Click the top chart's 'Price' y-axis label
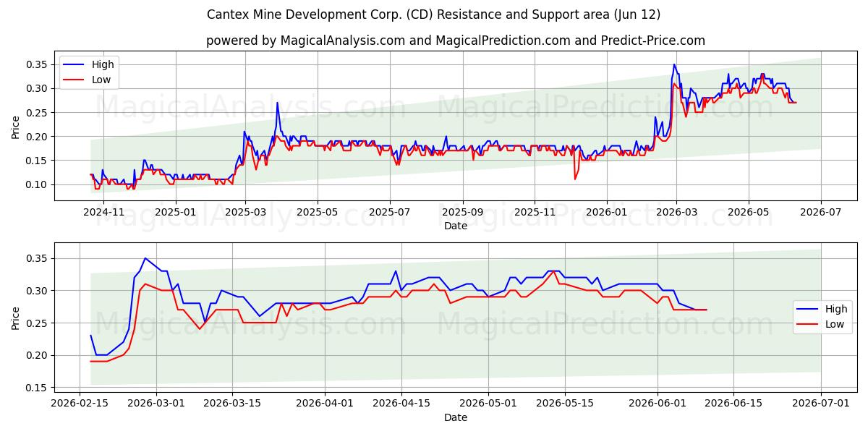Screen dimensions: 868x434 pyautogui.click(x=16, y=127)
